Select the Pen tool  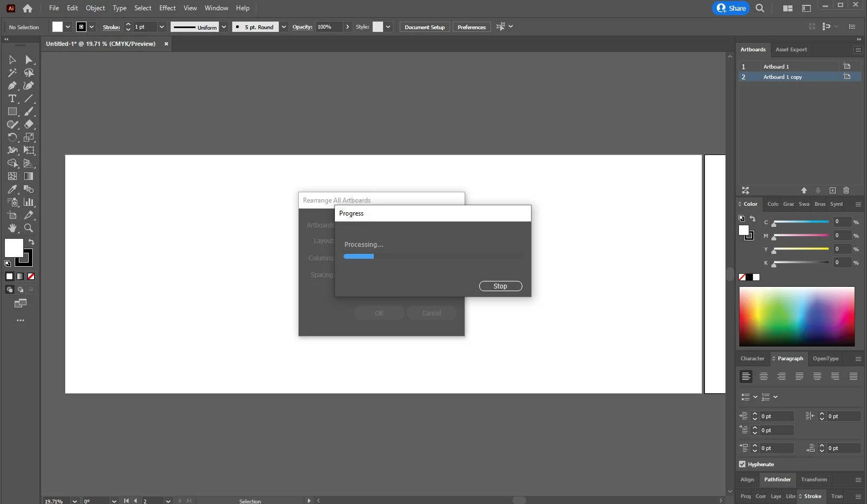tap(12, 86)
